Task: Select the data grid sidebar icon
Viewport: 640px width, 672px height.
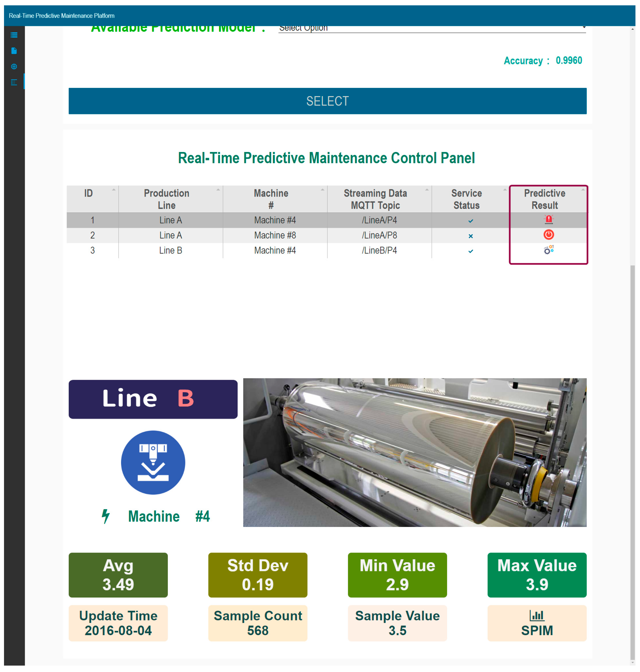Action: pos(14,82)
